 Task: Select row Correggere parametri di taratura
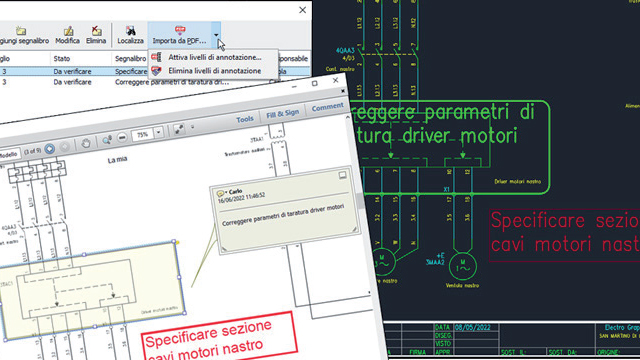click(x=155, y=82)
